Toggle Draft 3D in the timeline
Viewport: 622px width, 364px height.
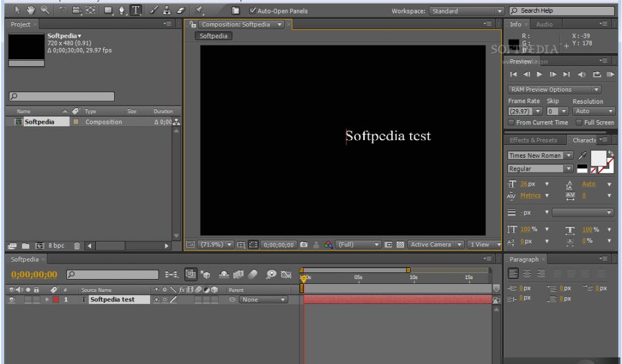click(x=205, y=274)
